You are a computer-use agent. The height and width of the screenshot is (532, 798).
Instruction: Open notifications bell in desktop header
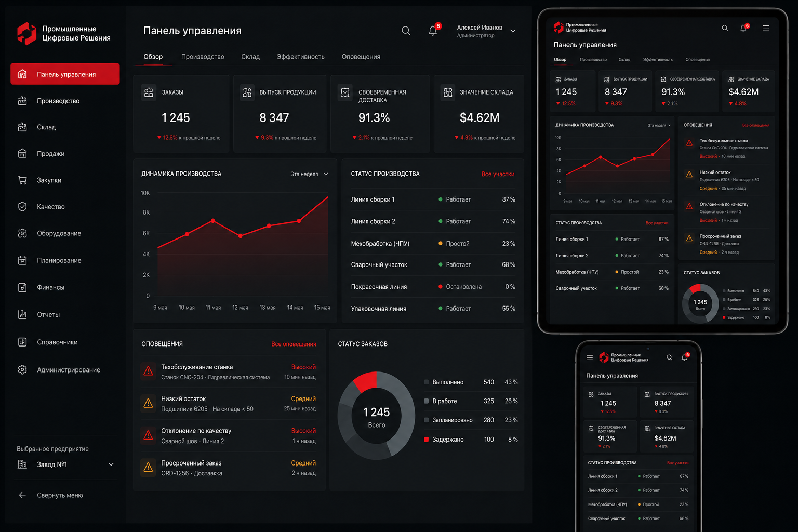coord(433,31)
